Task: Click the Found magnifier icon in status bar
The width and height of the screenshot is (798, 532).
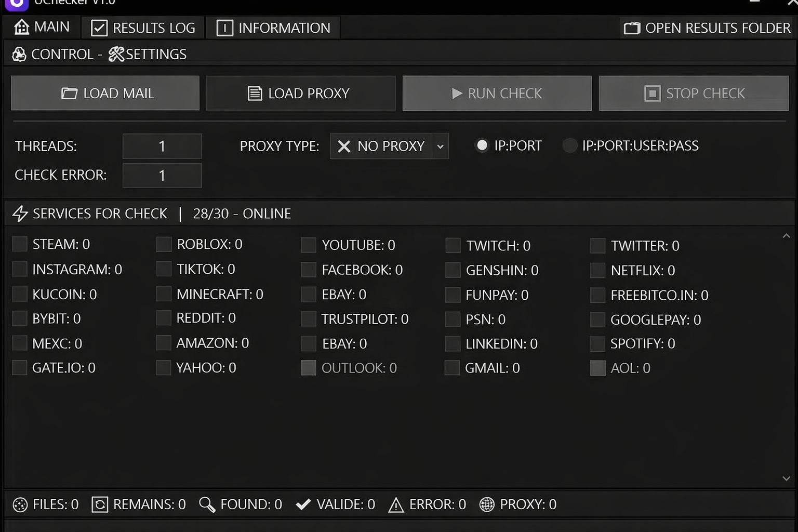Action: click(207, 504)
